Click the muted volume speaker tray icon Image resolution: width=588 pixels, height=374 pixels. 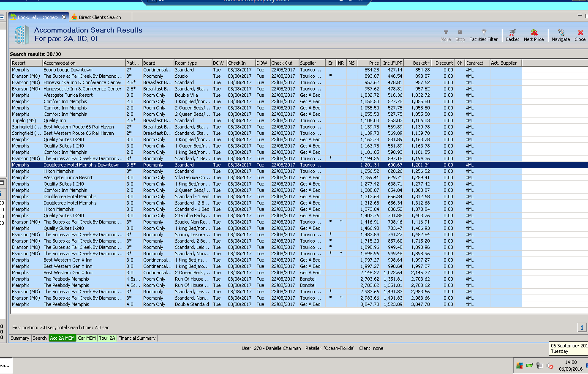(x=550, y=366)
